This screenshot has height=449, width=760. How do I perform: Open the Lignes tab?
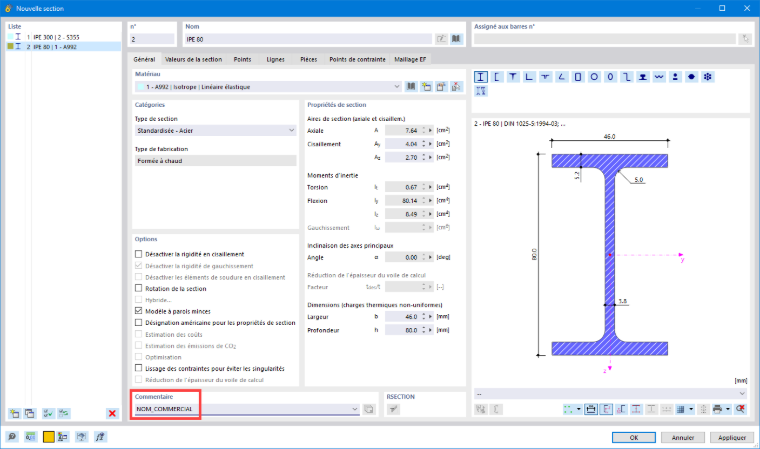click(x=275, y=59)
